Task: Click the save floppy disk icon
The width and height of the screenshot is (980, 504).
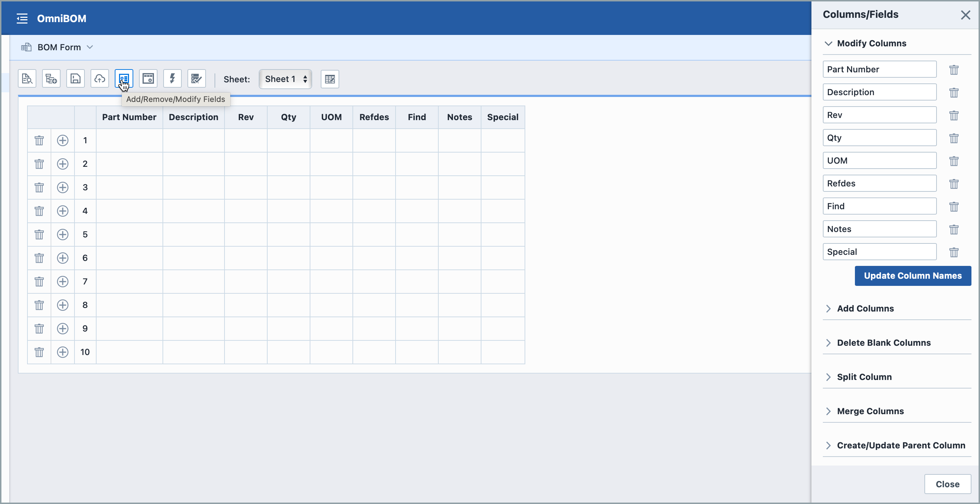Action: [x=75, y=79]
